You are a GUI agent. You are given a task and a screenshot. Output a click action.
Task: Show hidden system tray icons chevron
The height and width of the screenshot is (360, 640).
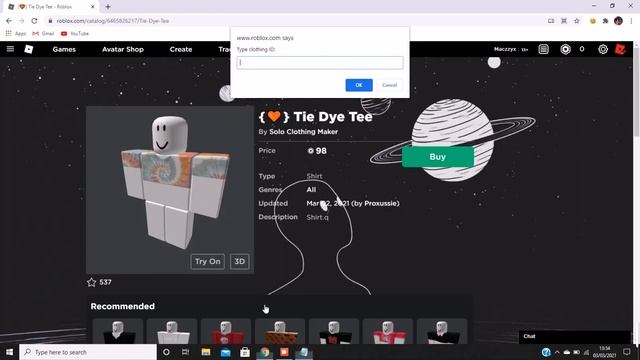pos(557,352)
